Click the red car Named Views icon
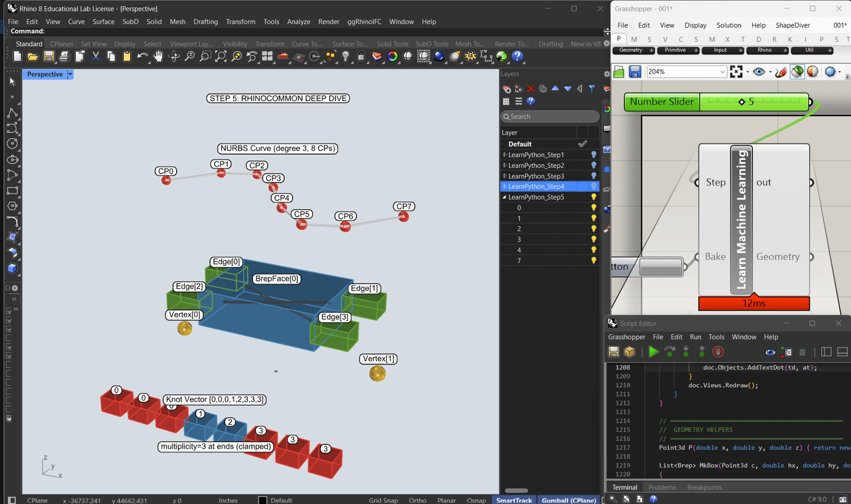This screenshot has height=504, width=851. (283, 56)
